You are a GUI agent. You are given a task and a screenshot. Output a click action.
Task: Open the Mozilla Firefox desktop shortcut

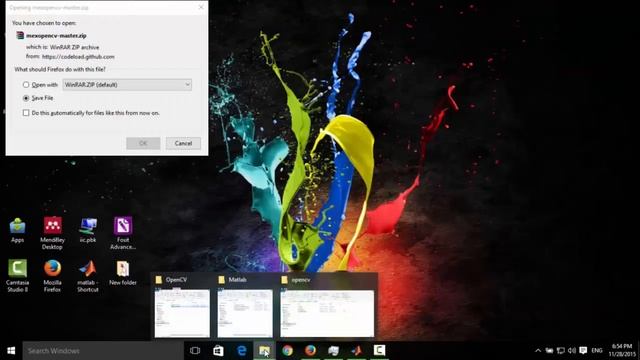(52, 276)
